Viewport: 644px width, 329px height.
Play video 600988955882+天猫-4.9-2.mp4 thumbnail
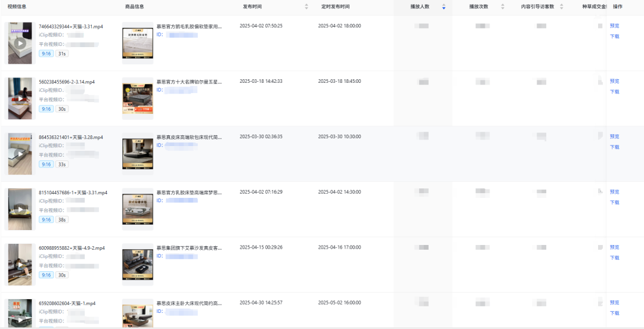[x=20, y=265]
